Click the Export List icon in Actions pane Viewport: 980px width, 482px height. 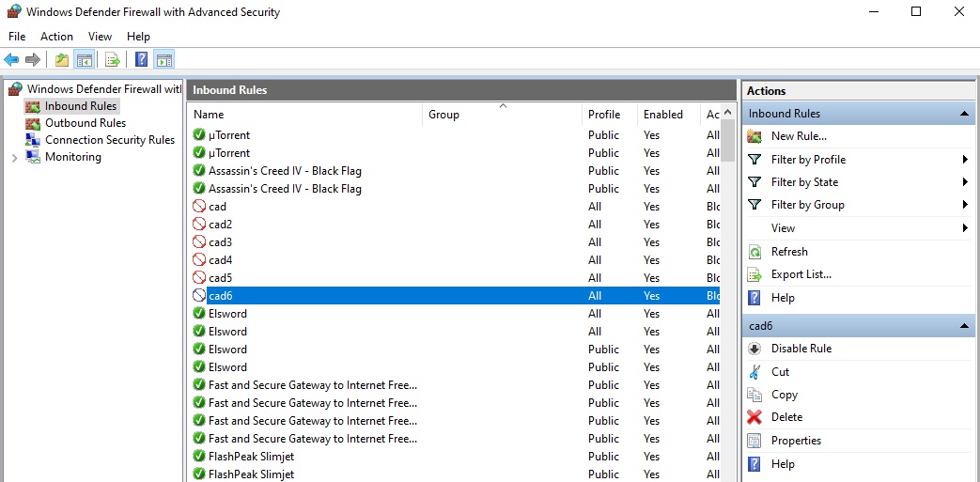click(x=755, y=274)
